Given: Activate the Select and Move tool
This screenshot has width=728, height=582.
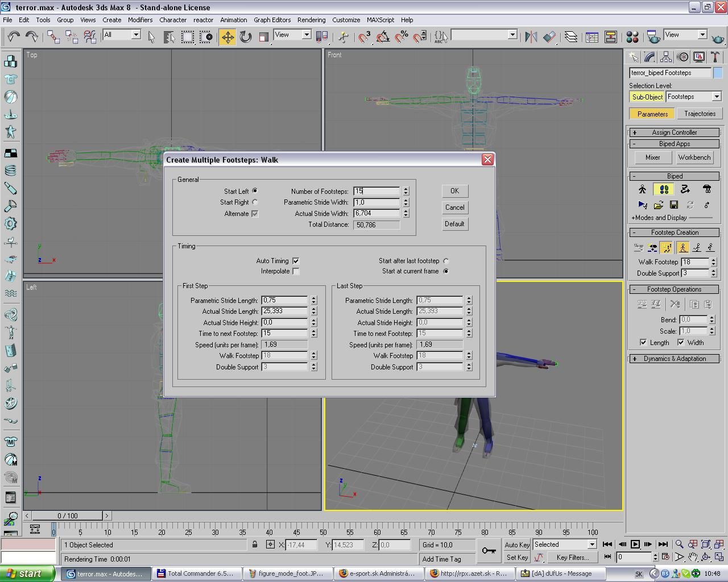Looking at the screenshot, I should 227,37.
